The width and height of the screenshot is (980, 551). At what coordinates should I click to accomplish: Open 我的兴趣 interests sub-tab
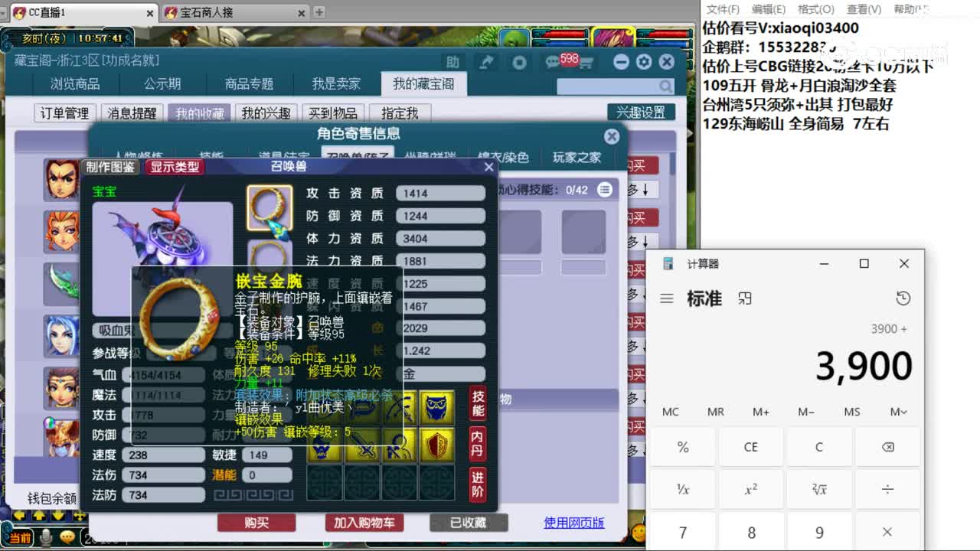tap(266, 113)
